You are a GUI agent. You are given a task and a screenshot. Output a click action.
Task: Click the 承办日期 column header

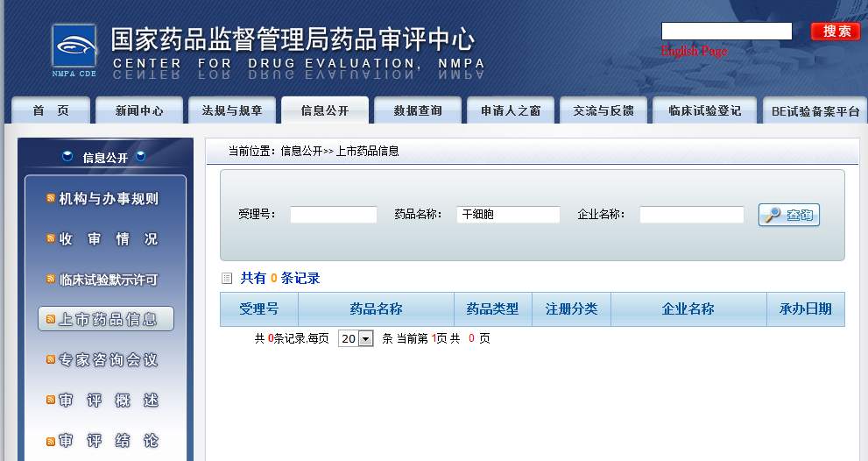(x=806, y=309)
